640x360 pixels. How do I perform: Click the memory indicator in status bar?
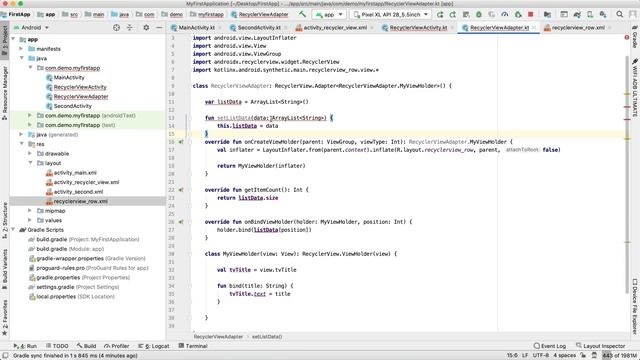click(x=620, y=356)
